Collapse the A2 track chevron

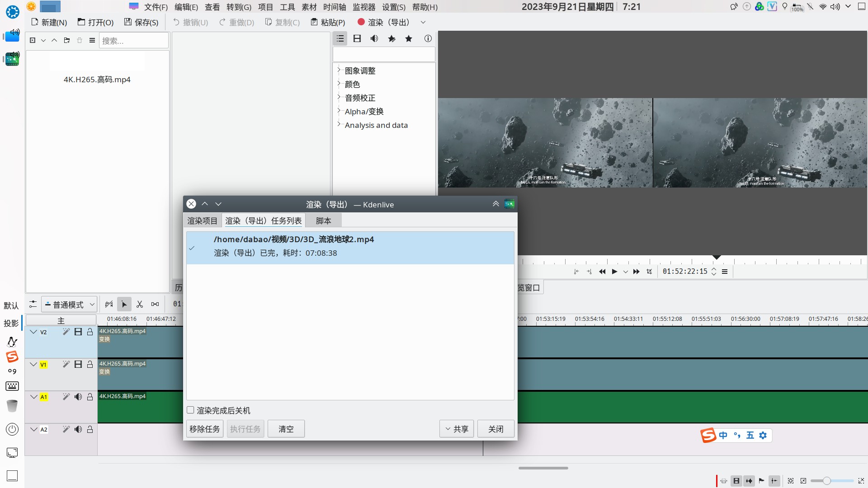pos(33,430)
